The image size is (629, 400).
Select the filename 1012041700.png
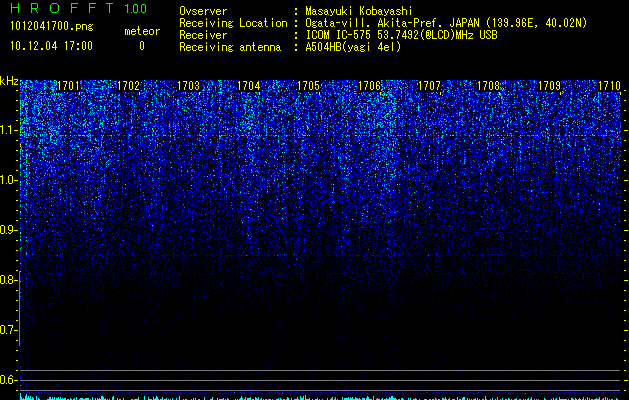52,27
